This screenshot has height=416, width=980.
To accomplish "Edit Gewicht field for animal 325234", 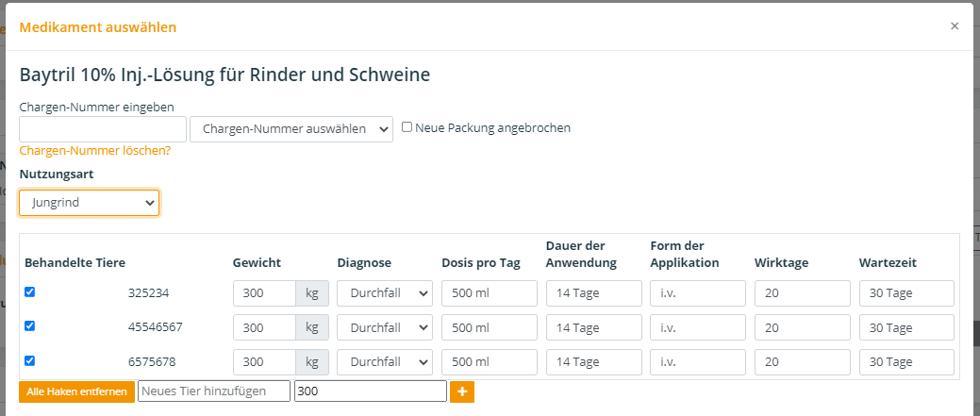I will pyautogui.click(x=264, y=293).
